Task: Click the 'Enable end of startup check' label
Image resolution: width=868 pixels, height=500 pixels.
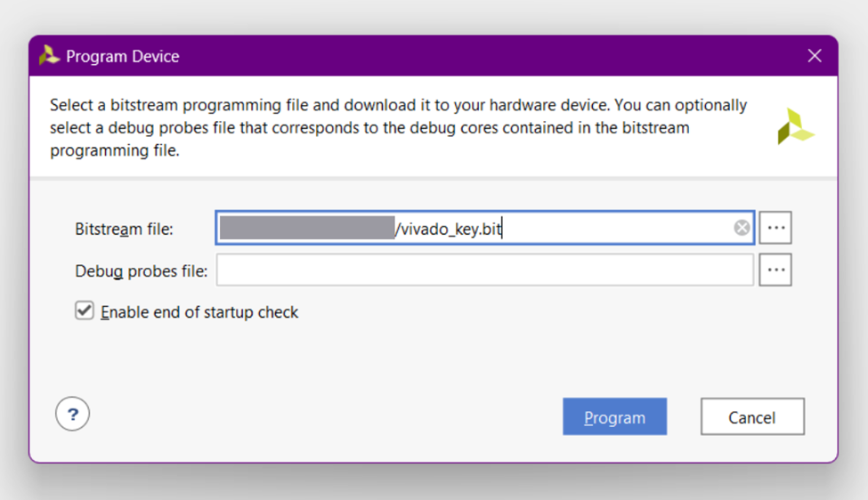Action: [199, 312]
